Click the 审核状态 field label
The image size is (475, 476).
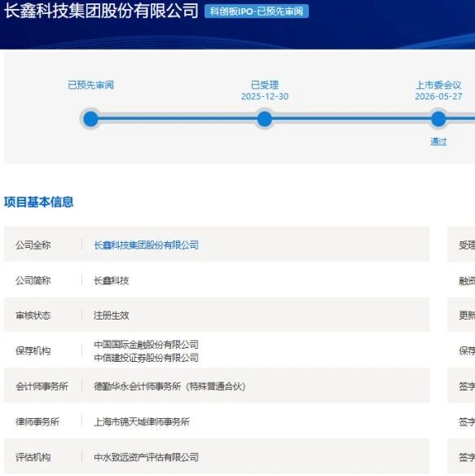(33, 315)
